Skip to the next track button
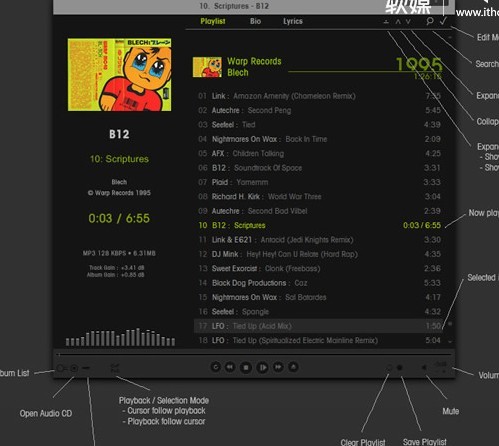 click(278, 367)
